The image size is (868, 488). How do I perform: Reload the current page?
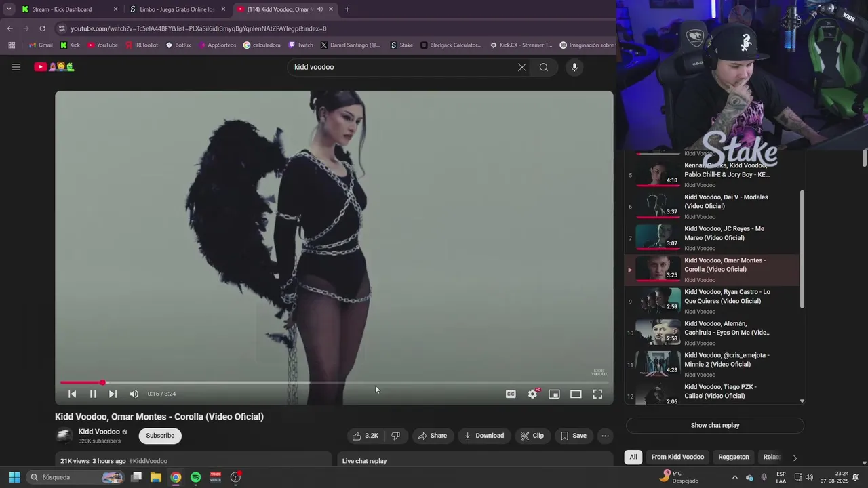pos(42,28)
